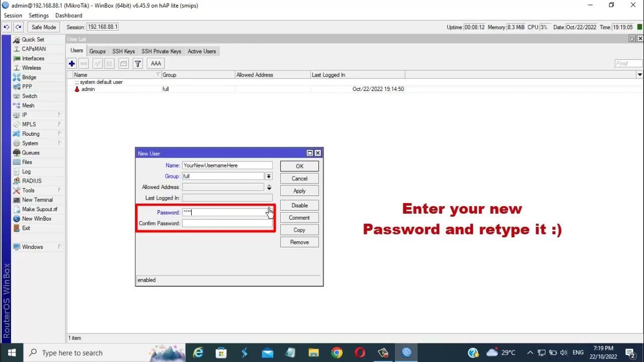Click the Windows Start button
Screen dimensions: 644x362
point(12,353)
